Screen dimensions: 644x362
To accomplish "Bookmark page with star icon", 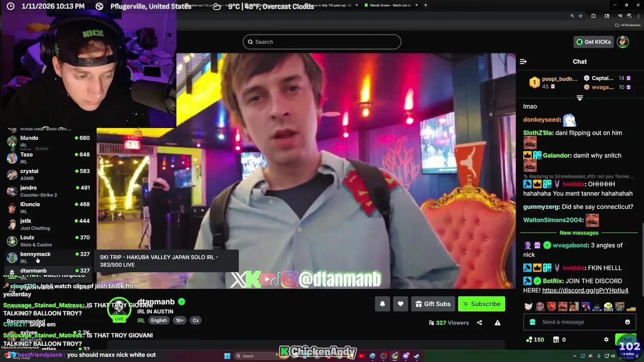I will pyautogui.click(x=581, y=16).
